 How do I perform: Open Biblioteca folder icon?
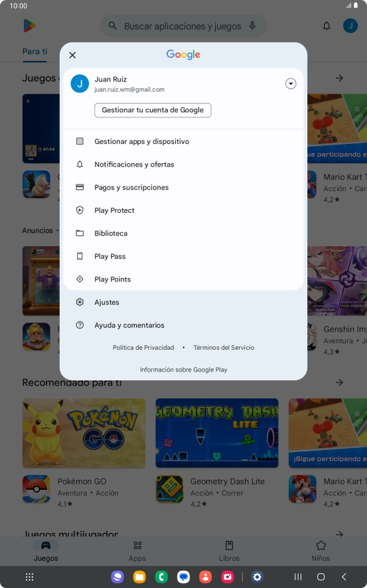(80, 233)
